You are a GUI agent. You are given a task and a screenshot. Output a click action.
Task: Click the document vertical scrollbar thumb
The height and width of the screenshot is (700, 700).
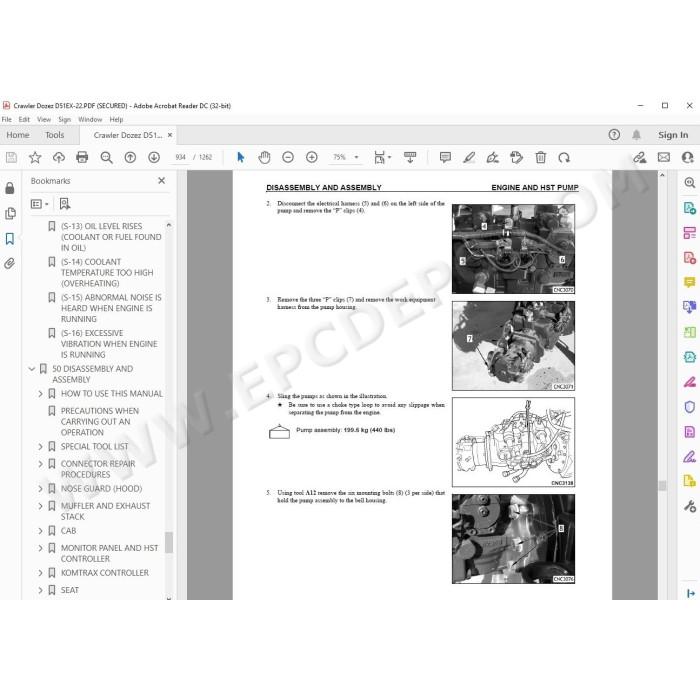pos(662,486)
